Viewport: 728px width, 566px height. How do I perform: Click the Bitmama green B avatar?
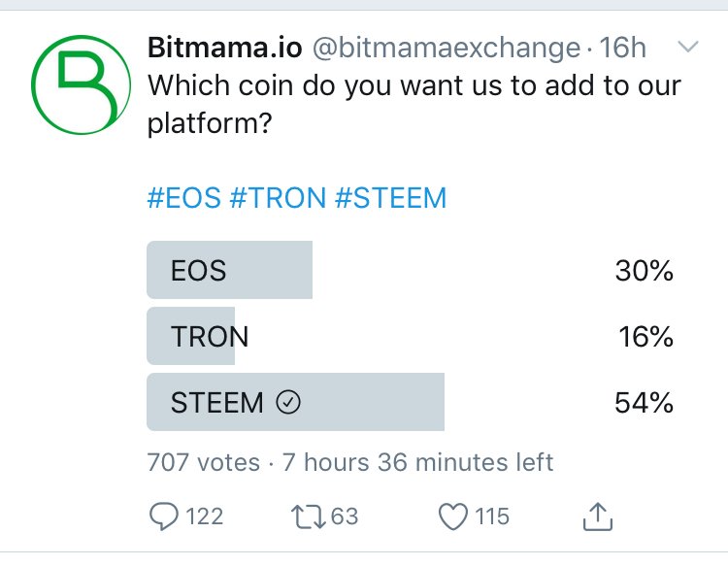click(81, 84)
